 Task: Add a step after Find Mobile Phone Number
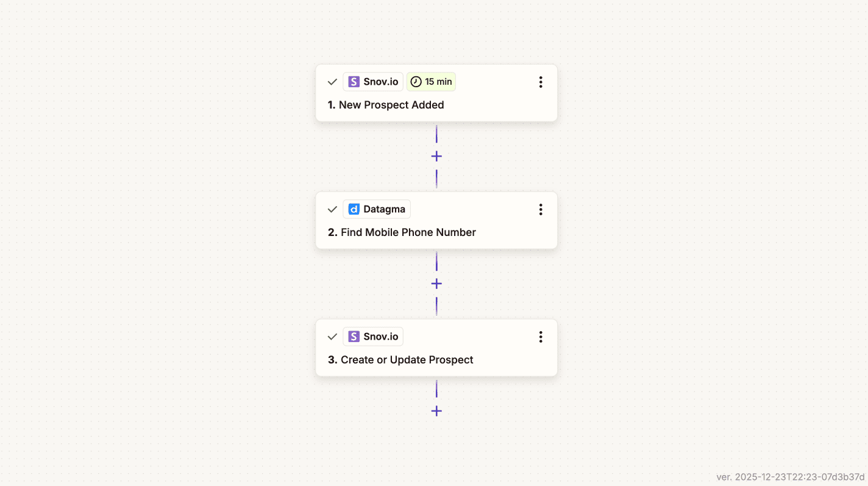tap(436, 284)
